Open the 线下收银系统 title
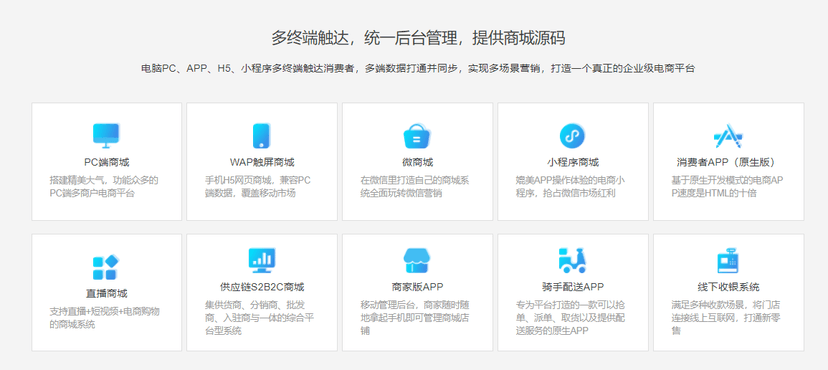This screenshot has width=828, height=370. point(728,287)
